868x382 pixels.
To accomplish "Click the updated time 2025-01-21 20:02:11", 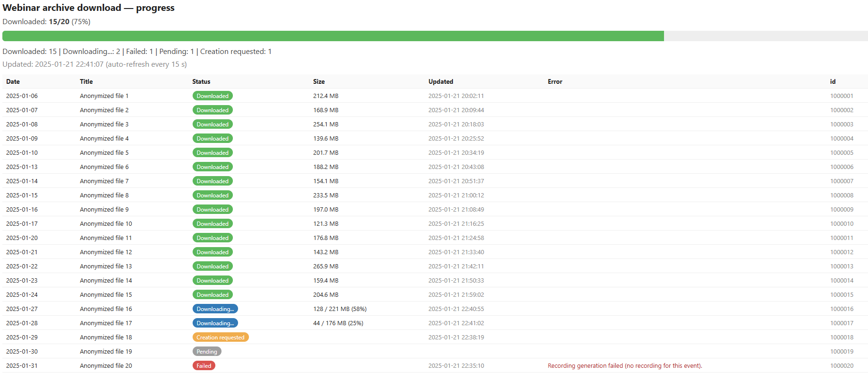I will 456,96.
